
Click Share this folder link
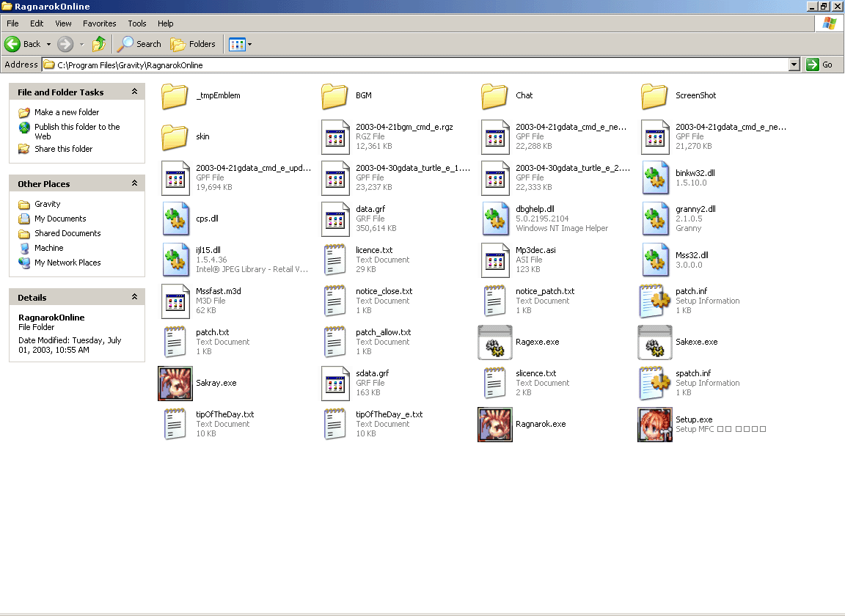[64, 149]
